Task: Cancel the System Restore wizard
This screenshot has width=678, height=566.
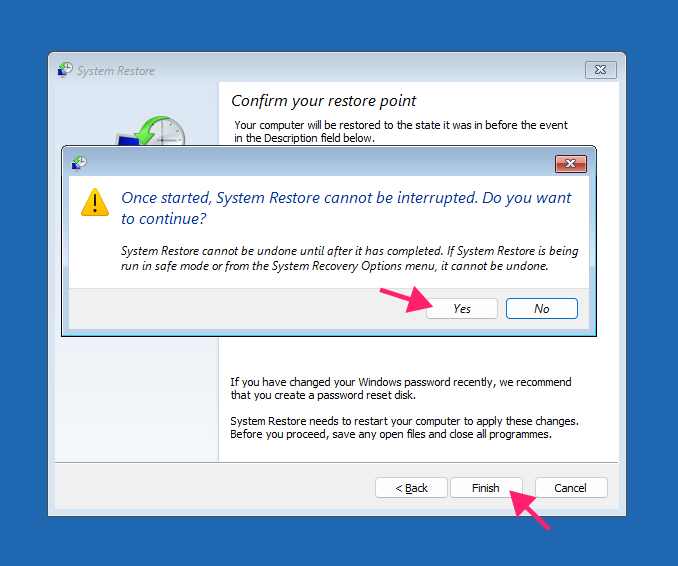Action: 571,488
